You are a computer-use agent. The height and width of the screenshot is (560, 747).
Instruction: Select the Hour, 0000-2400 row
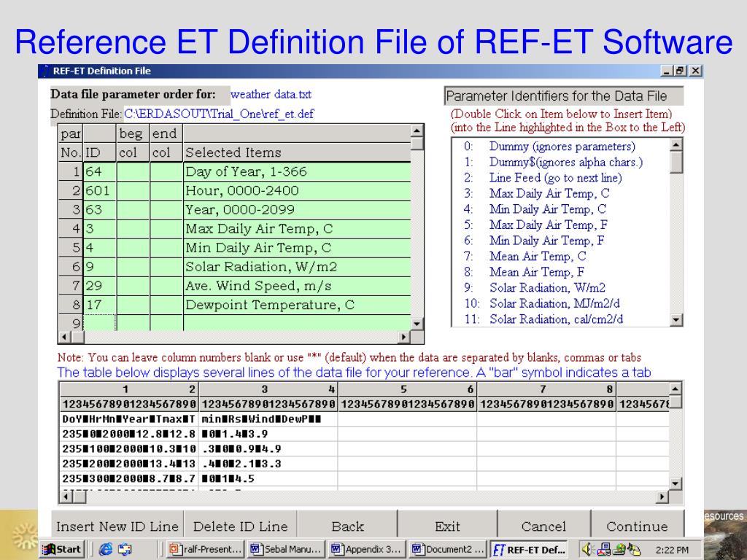point(297,190)
